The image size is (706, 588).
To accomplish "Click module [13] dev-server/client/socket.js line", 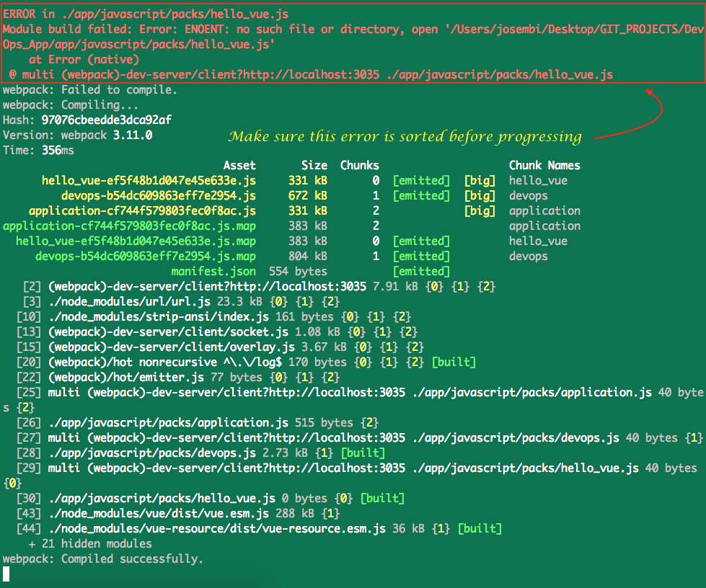I will 216,331.
